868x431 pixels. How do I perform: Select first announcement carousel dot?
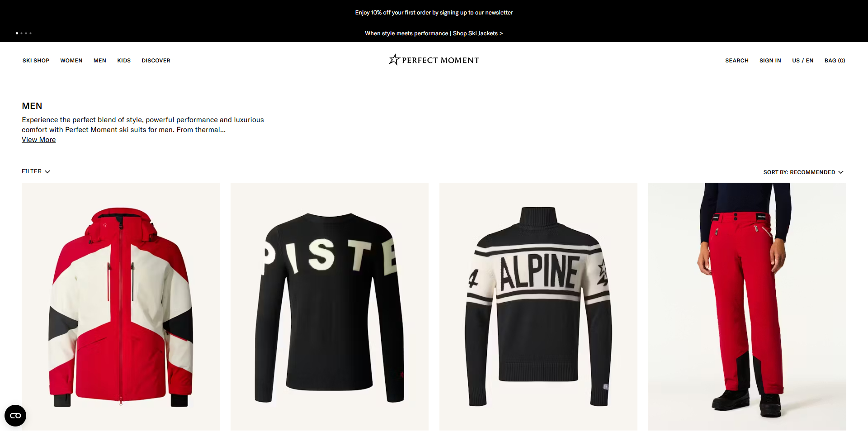[x=17, y=33]
